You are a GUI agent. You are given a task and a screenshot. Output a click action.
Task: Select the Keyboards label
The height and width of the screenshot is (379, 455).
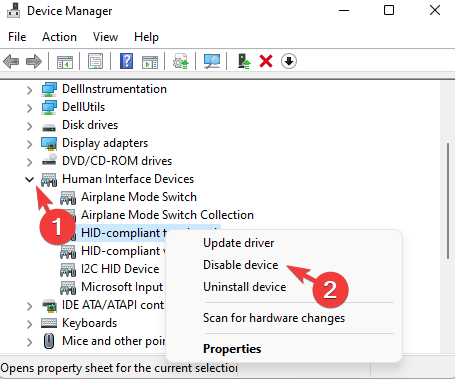coord(90,323)
